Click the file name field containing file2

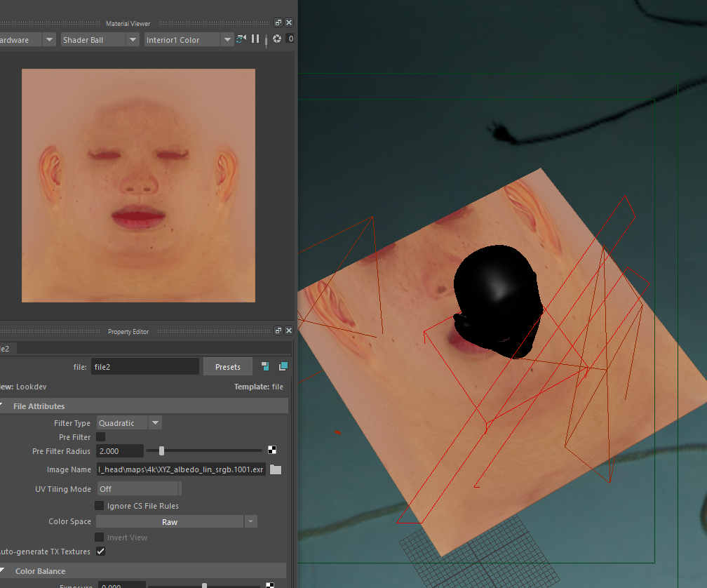pos(144,366)
